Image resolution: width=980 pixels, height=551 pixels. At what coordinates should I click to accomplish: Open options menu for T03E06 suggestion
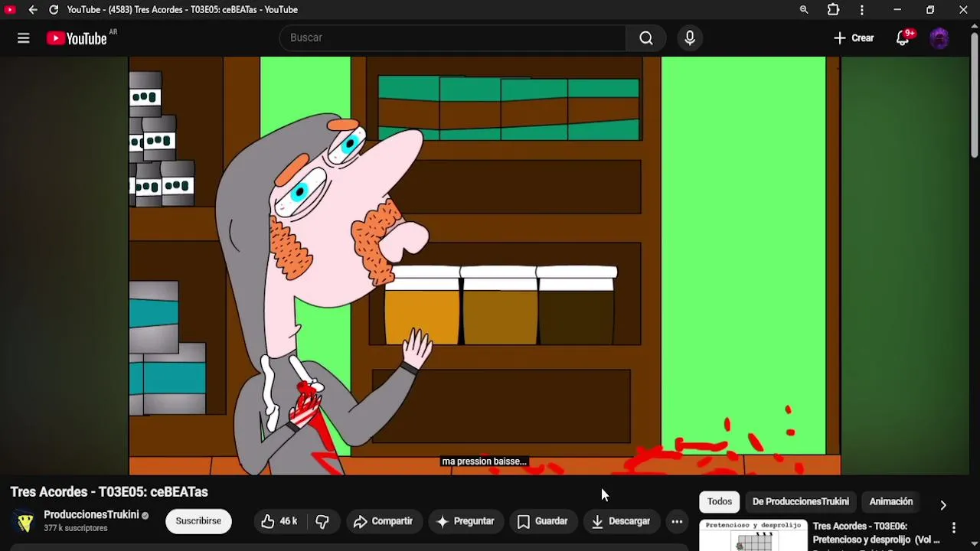coord(954,528)
